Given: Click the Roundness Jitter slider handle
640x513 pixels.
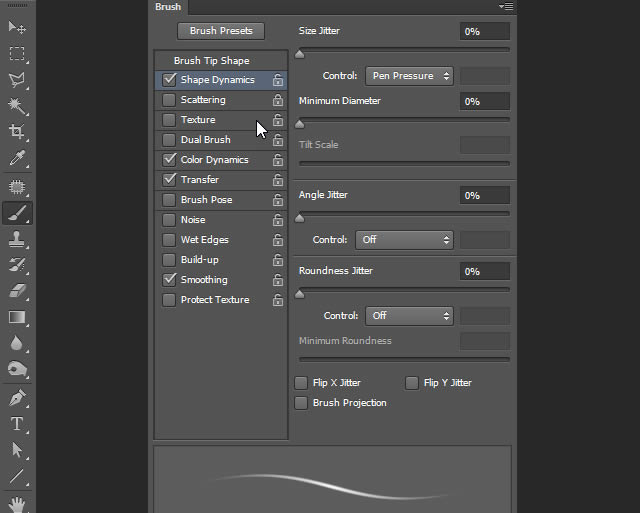Looking at the screenshot, I should (300, 294).
